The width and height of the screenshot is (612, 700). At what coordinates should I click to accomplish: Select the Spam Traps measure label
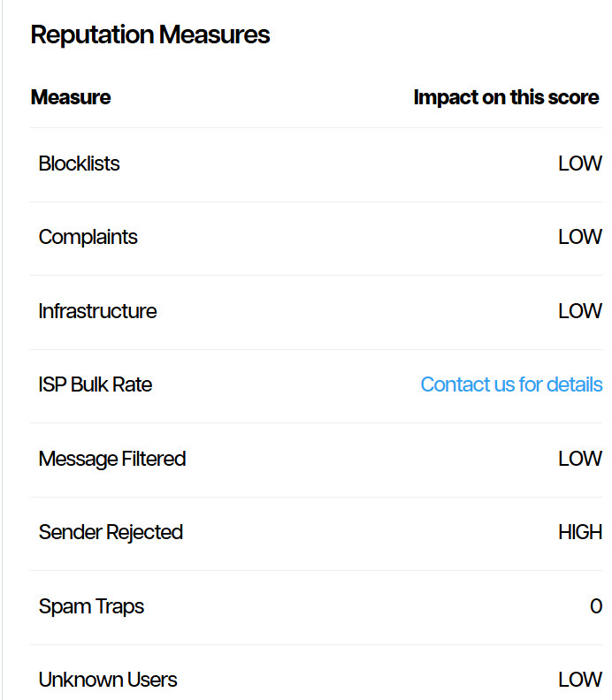[91, 606]
